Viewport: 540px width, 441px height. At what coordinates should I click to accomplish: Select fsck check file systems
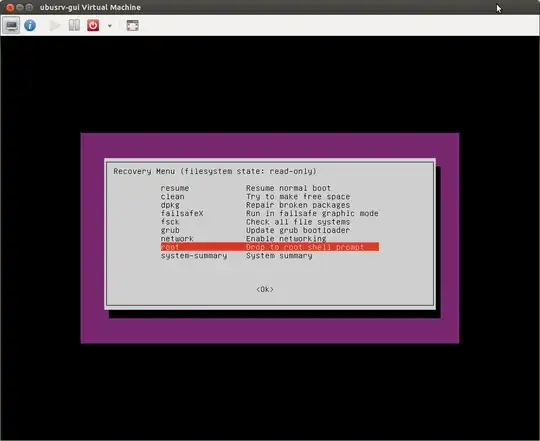(270, 222)
